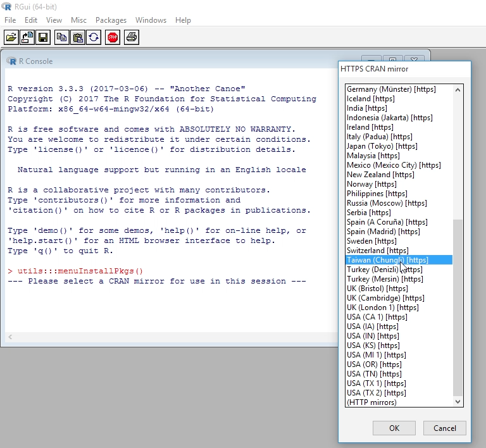The image size is (486, 448).
Task: Open the Packages menu
Action: pyautogui.click(x=111, y=20)
